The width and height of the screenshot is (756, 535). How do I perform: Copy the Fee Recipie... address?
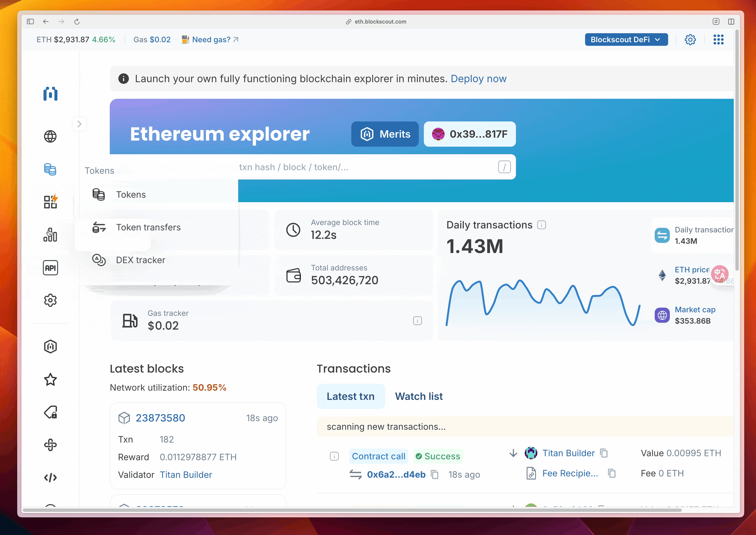612,473
